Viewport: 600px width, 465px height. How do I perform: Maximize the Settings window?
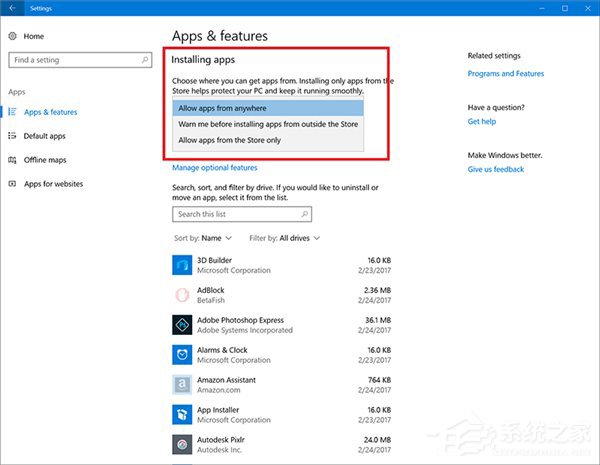565,8
